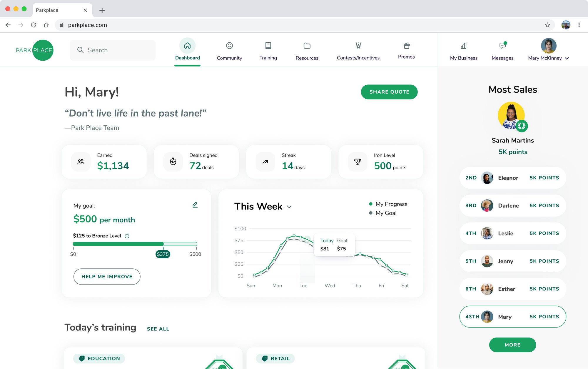The width and height of the screenshot is (588, 369).
Task: Click the EDUCATION tag icon
Action: pos(82,358)
